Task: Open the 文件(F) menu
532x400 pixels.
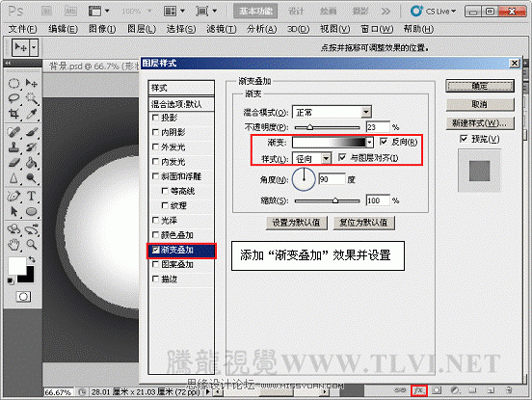Action: point(22,29)
